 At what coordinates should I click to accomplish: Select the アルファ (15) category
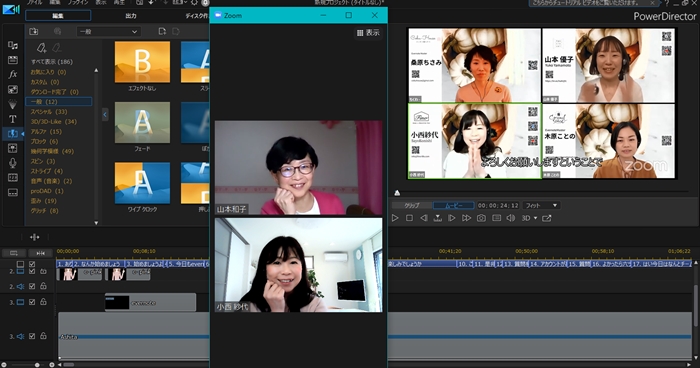tap(46, 131)
